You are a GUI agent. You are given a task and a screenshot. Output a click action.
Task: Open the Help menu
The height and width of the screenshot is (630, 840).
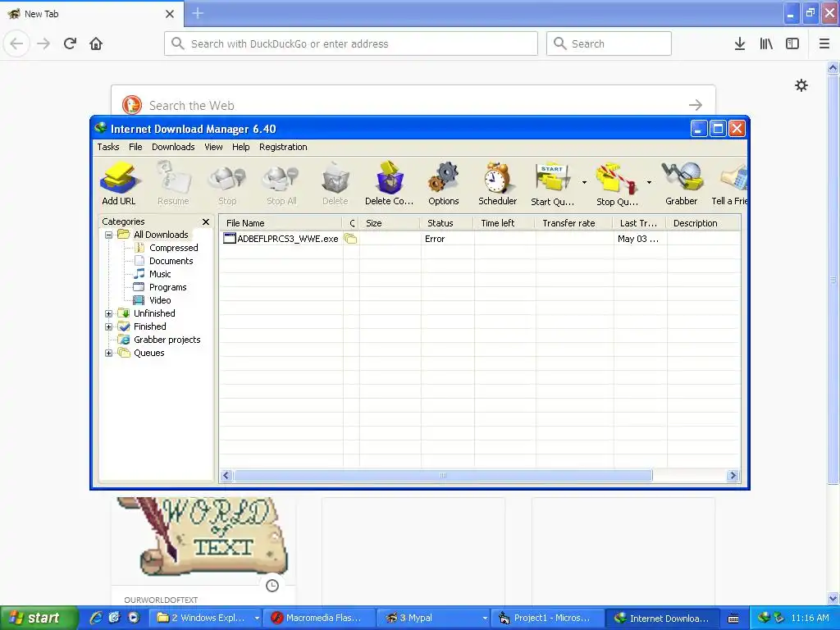click(241, 147)
